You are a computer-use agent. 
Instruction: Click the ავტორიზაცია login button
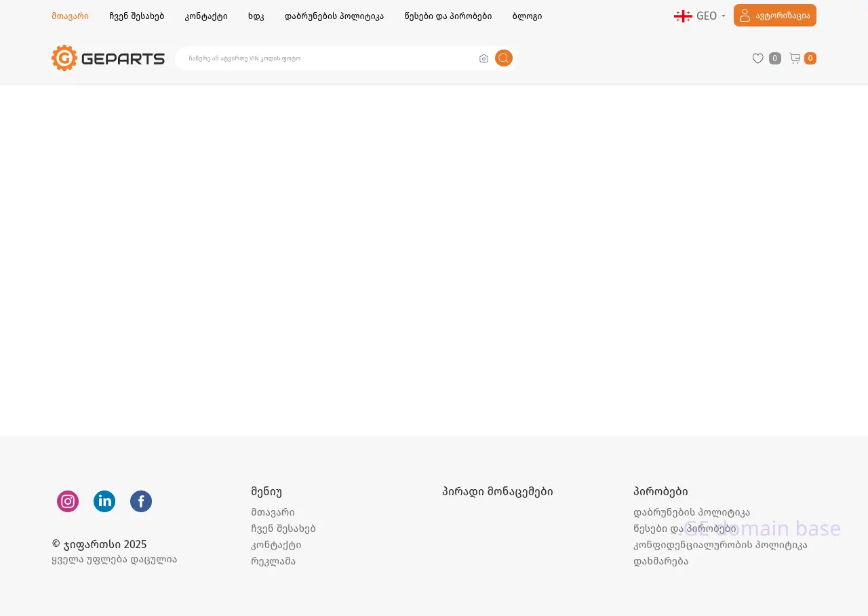click(x=774, y=16)
